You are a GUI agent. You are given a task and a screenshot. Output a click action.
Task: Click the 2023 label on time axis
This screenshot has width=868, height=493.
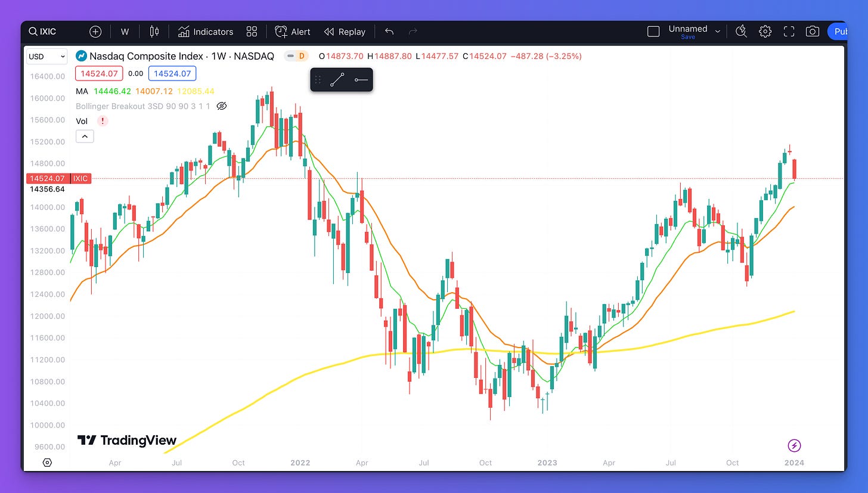pos(547,463)
